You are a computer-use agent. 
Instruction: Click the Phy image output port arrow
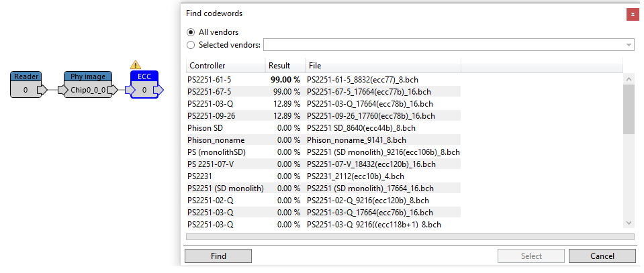coord(113,89)
